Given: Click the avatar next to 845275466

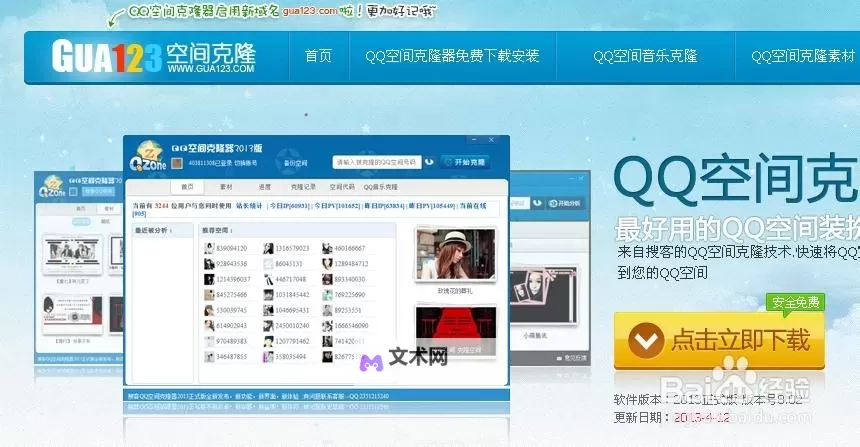Looking at the screenshot, I should pos(209,295).
